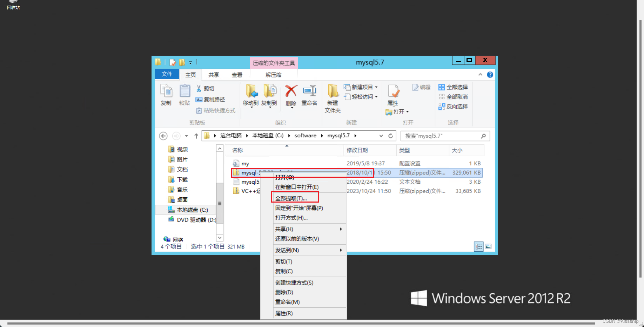The height and width of the screenshot is (327, 644).
Task: Click quick access properties icon in title bar
Action: pos(173,62)
